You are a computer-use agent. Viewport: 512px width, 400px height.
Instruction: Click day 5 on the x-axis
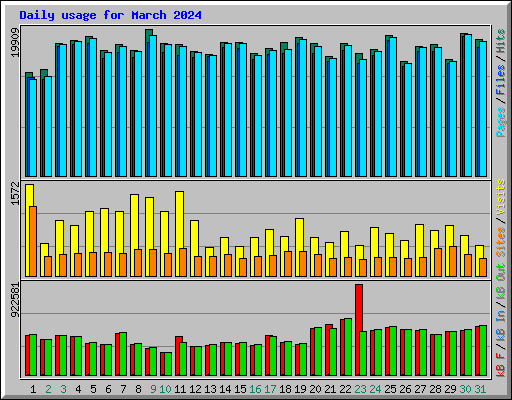coord(93,389)
